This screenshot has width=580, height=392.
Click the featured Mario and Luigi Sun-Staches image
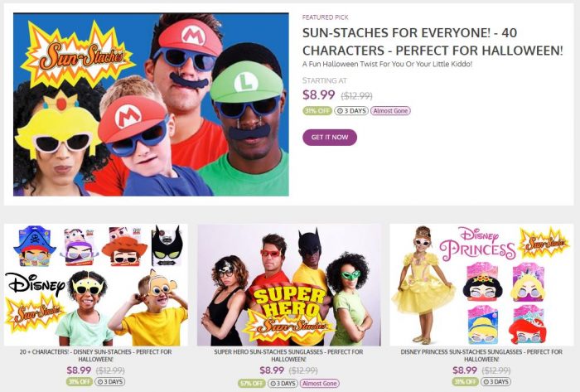[x=151, y=104]
